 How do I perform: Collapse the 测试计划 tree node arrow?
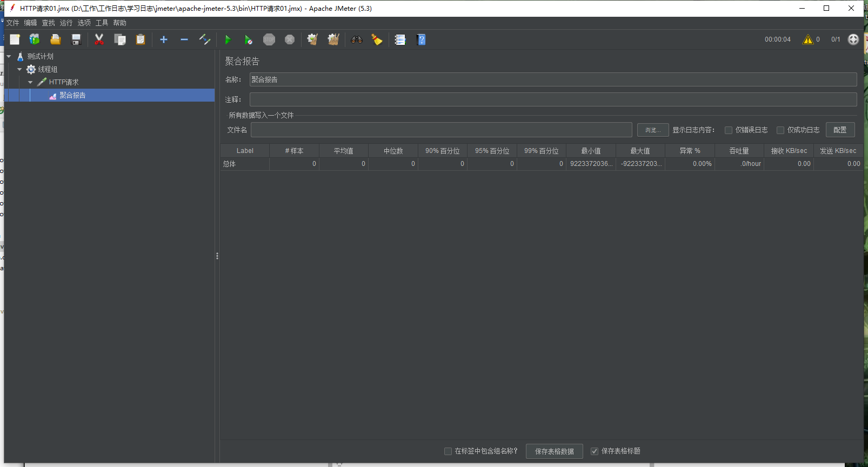pos(9,56)
